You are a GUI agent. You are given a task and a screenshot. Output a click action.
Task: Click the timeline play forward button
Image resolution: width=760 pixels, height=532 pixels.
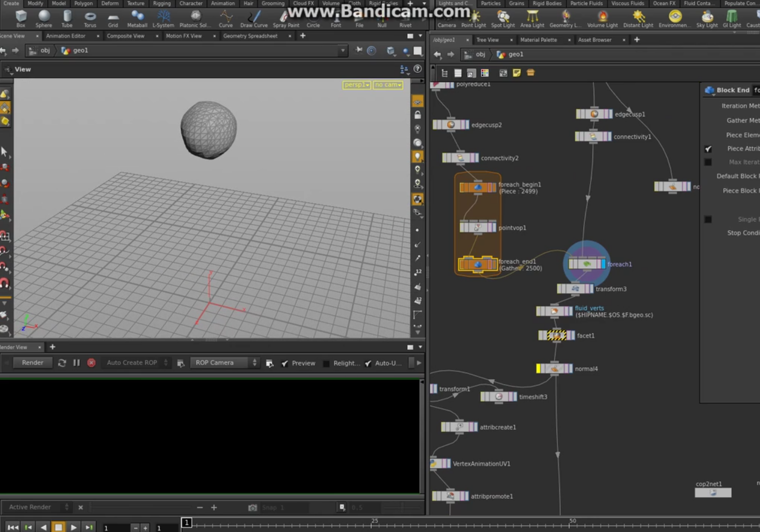(x=74, y=527)
